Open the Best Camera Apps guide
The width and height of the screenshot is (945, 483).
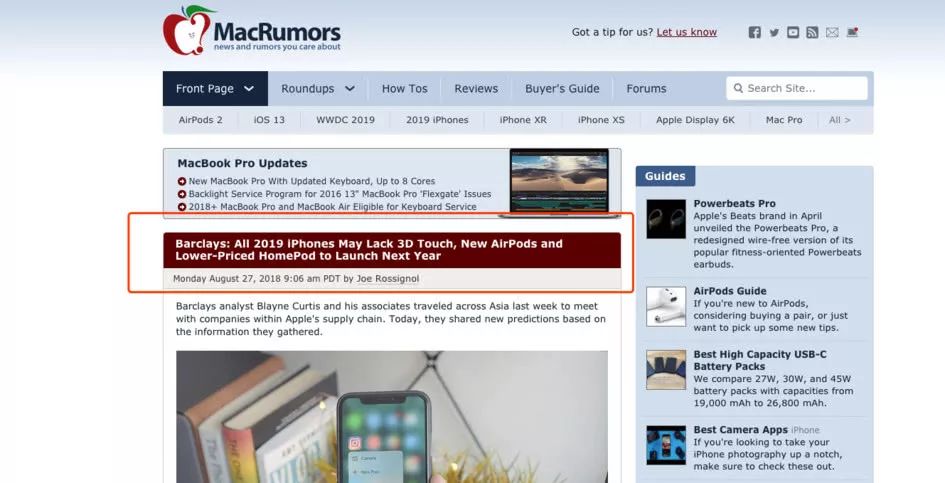tap(740, 429)
